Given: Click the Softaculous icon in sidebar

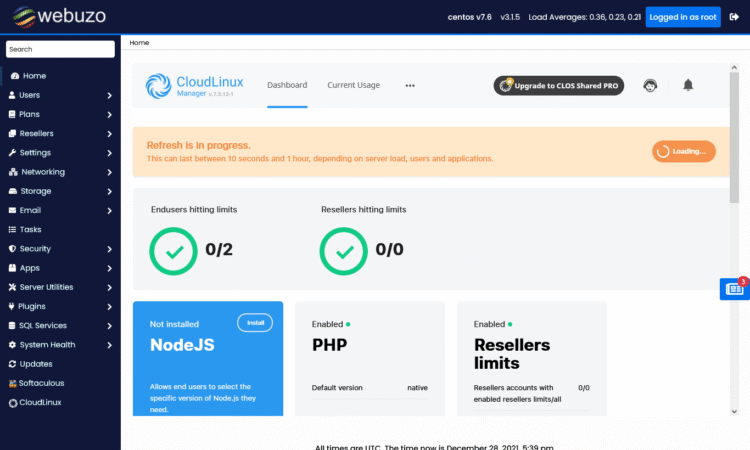Looking at the screenshot, I should click(12, 383).
